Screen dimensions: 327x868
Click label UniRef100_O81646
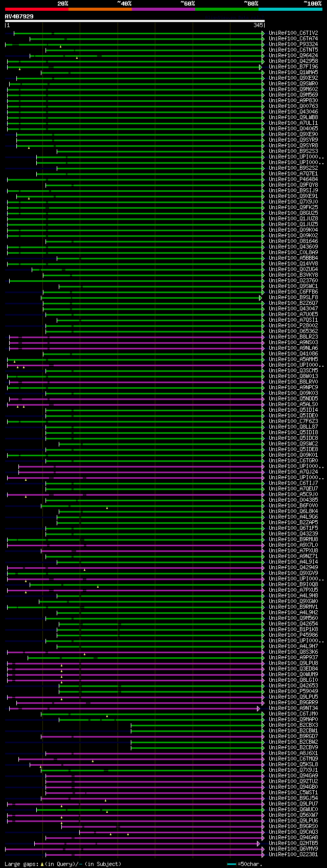(x=293, y=241)
